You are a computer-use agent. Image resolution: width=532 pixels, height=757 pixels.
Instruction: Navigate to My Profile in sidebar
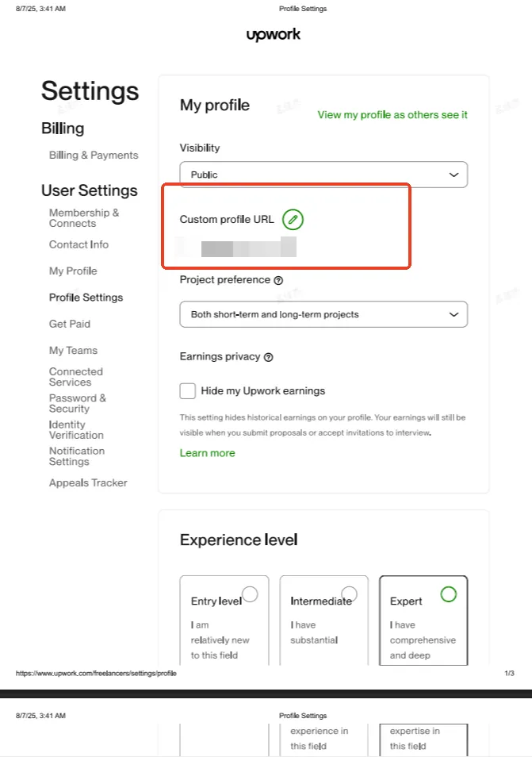click(73, 271)
